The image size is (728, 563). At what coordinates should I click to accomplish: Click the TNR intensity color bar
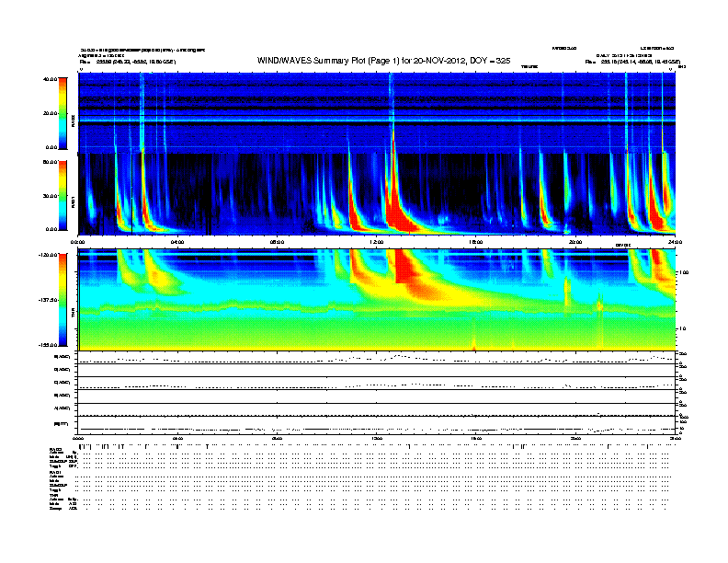pos(63,300)
